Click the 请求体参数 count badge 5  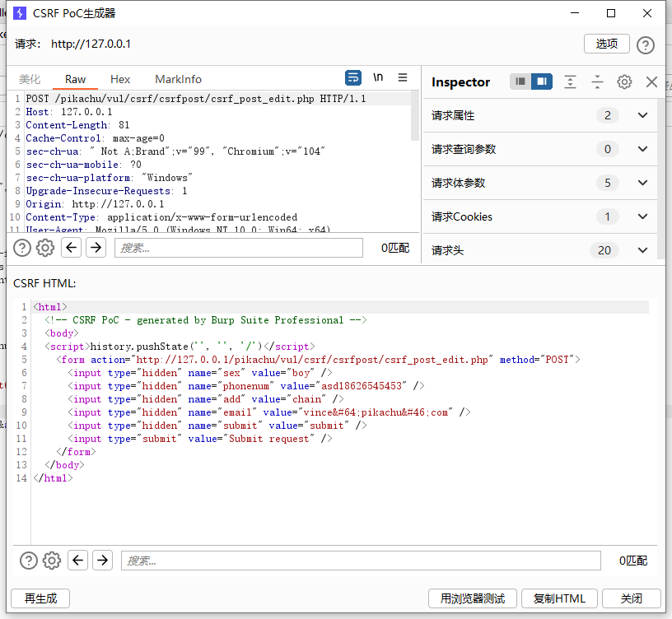(607, 183)
